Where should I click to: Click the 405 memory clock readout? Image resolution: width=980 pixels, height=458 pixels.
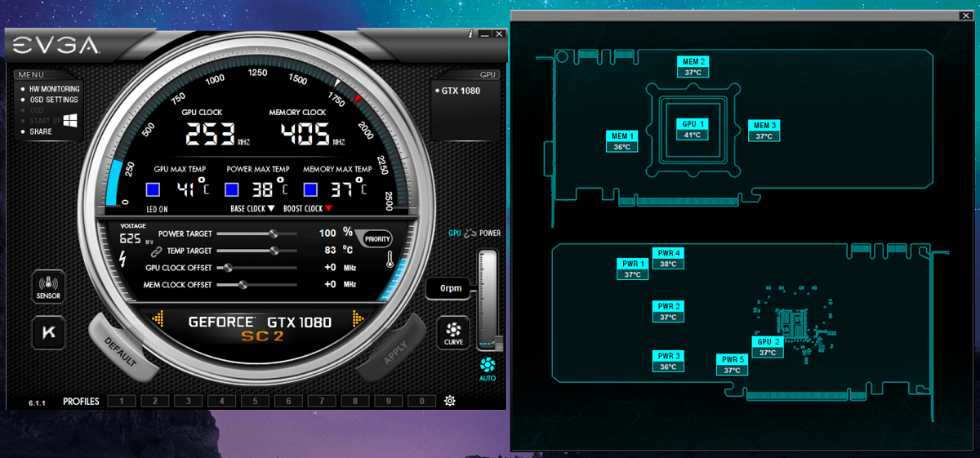pyautogui.click(x=305, y=133)
